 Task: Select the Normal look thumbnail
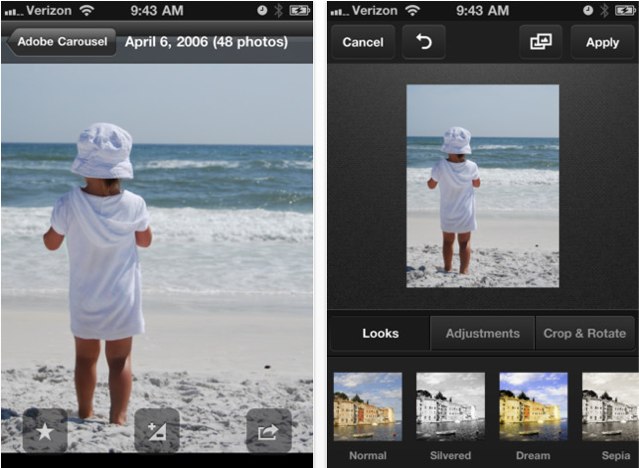pos(368,406)
